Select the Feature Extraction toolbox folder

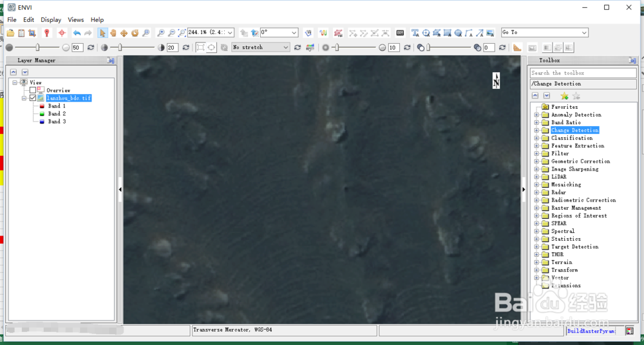click(578, 146)
